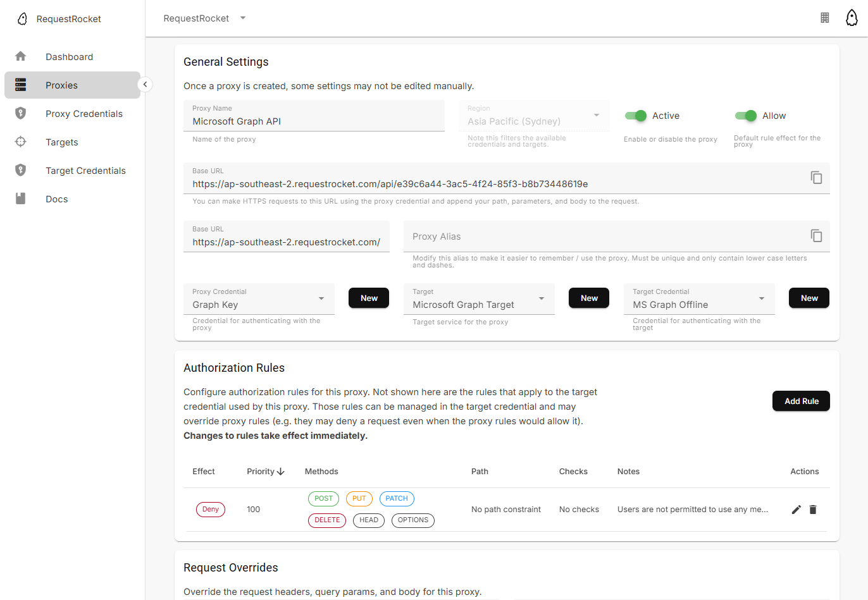Screen dimensions: 868x600
Task: Open RequestRocket organization dropdown in header
Action: [x=204, y=18]
